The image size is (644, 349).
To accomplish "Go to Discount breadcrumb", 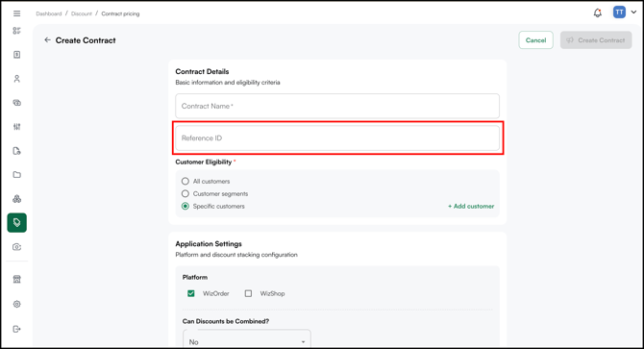I will [x=82, y=13].
